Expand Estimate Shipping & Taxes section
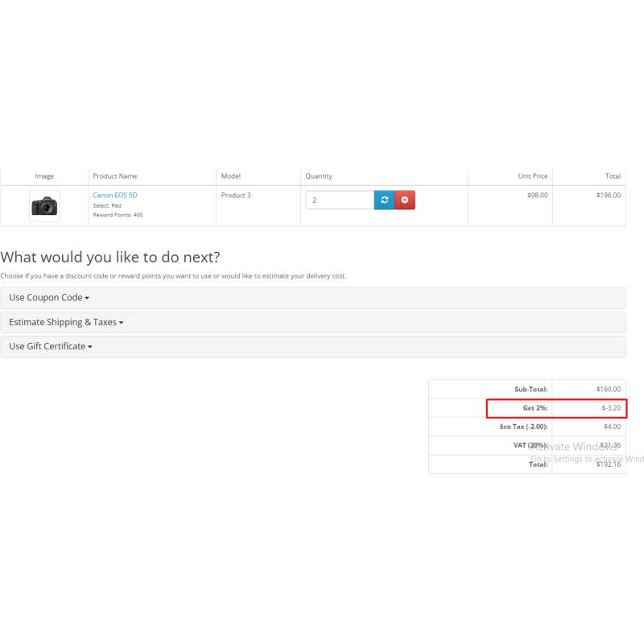This screenshot has width=644, height=644. [x=65, y=322]
